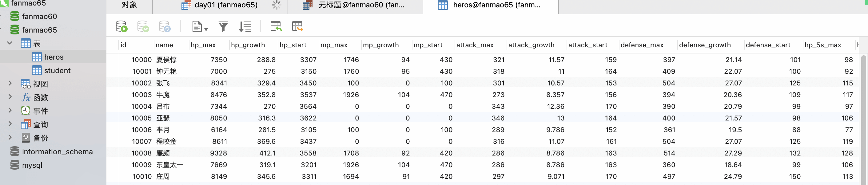Expand the 查询 queries node
Viewport: 868px width, 185px height.
10,124
